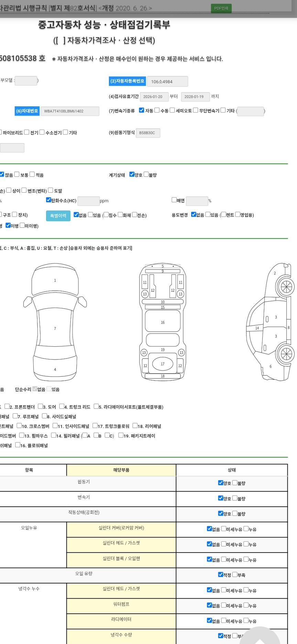Click the 매연 percent value field

(x=197, y=201)
